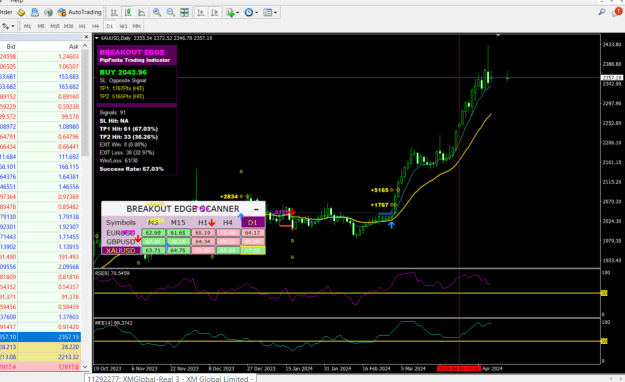This screenshot has height=382, width=625.
Task: Open XAUUSD,Daily chart title dropdown arrow
Action: [96, 38]
